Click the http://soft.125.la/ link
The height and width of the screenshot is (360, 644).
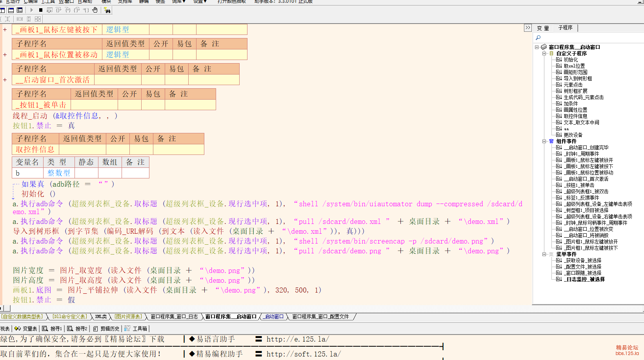(304, 354)
